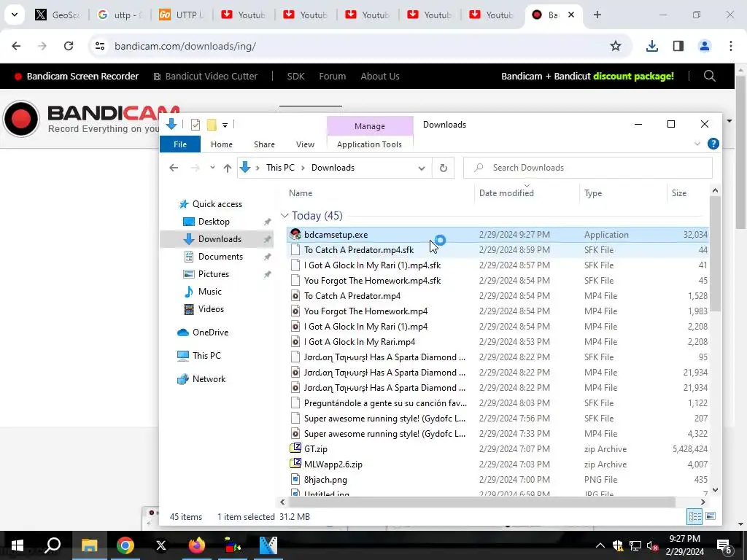The width and height of the screenshot is (747, 560).
Task: Open Chrome side panel icon
Action: 678,46
